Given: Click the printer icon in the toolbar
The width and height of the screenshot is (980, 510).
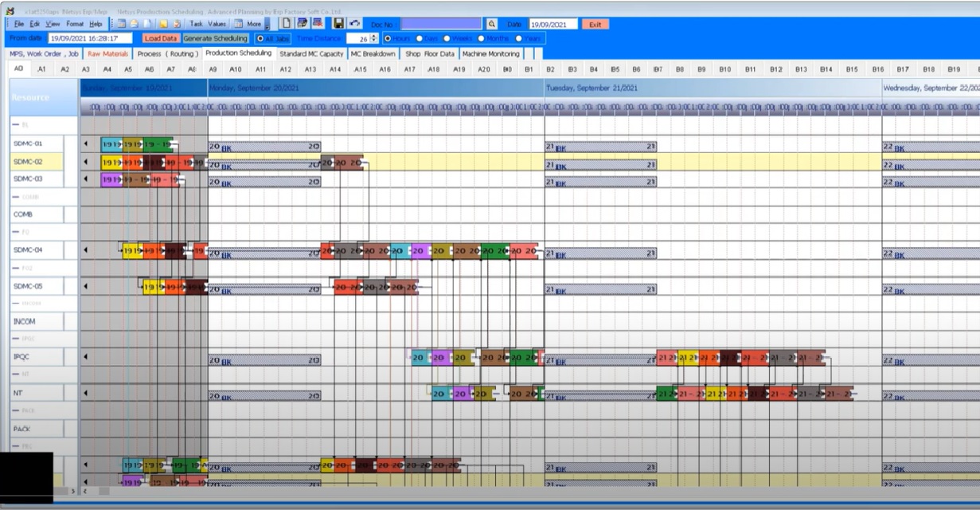Looking at the screenshot, I should tap(134, 24).
